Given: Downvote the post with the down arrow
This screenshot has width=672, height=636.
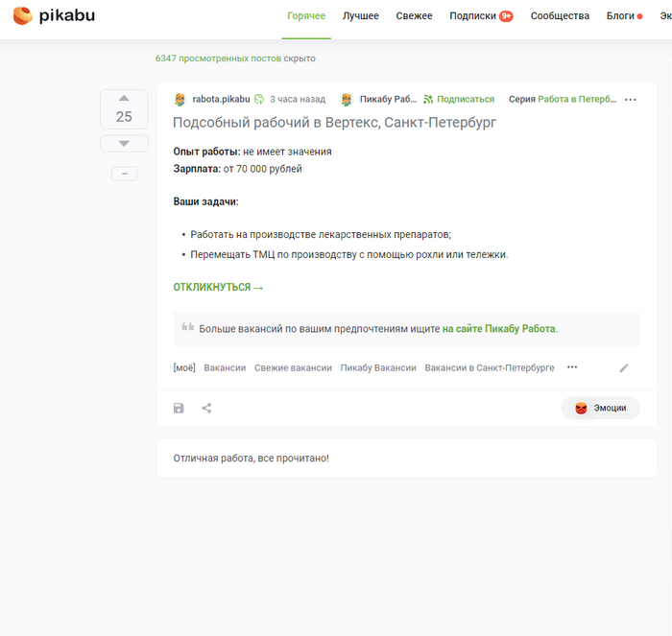Looking at the screenshot, I should 124,143.
